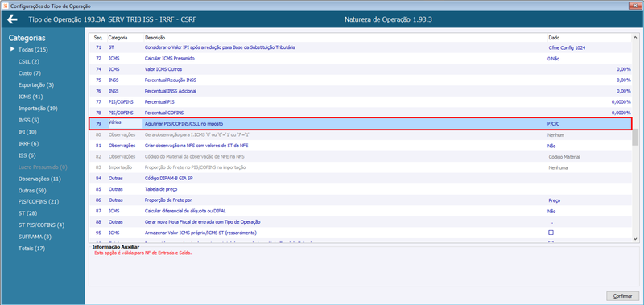Click the vertical scrollbar thumb
The height and width of the screenshot is (305, 644).
[635, 137]
